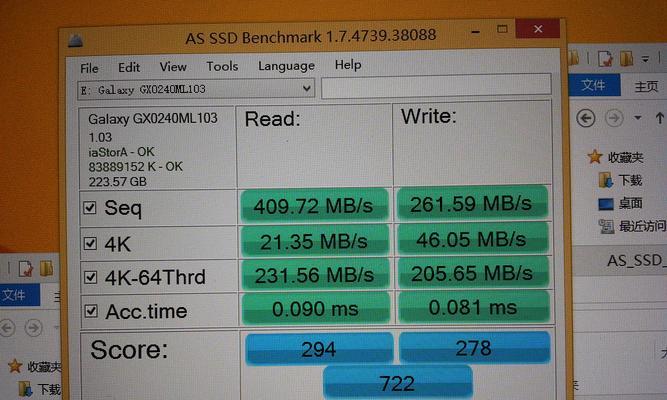Select the write access time 0.081 ms
The height and width of the screenshot is (400, 667).
473,307
